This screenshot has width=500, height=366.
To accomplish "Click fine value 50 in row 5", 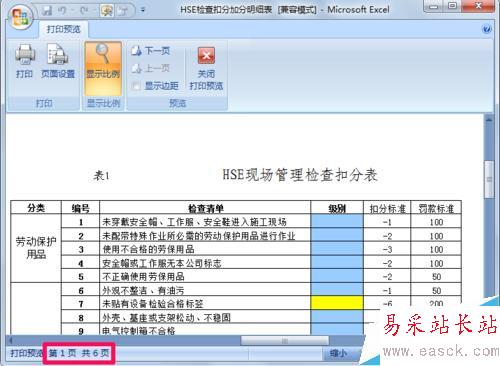I will (437, 277).
